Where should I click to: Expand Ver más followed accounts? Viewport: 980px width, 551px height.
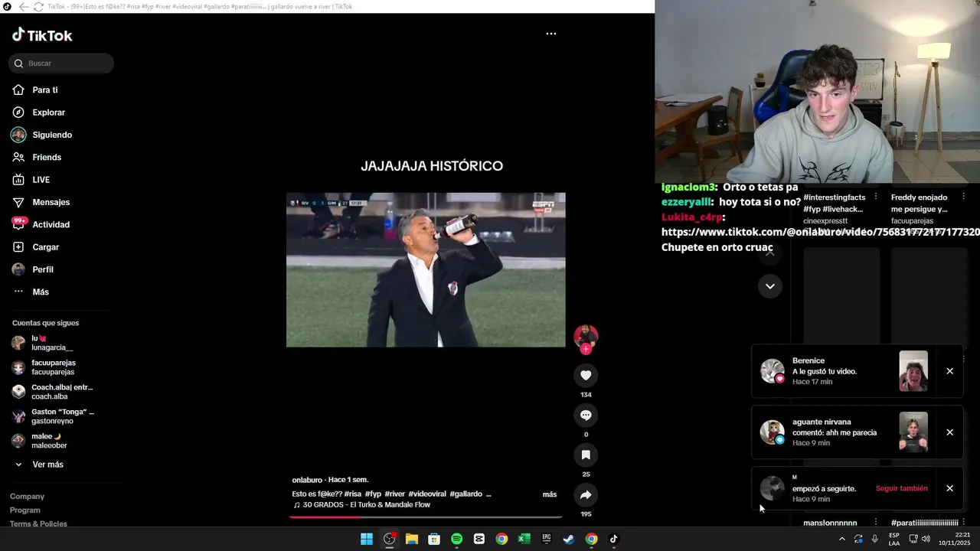47,465
